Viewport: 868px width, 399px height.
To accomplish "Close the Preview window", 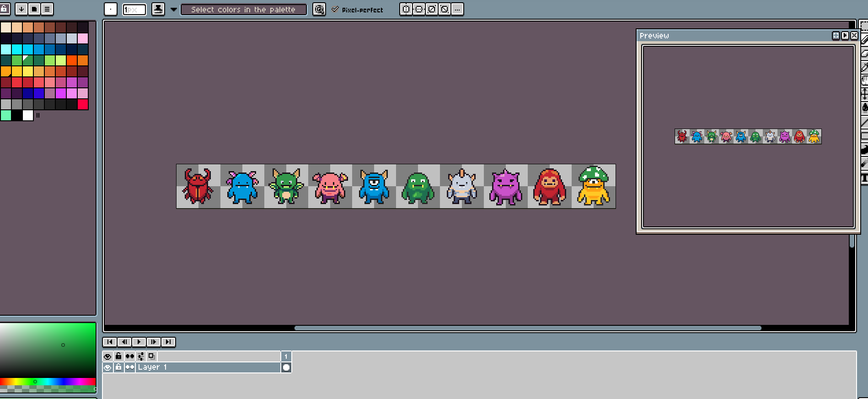I will tap(854, 36).
